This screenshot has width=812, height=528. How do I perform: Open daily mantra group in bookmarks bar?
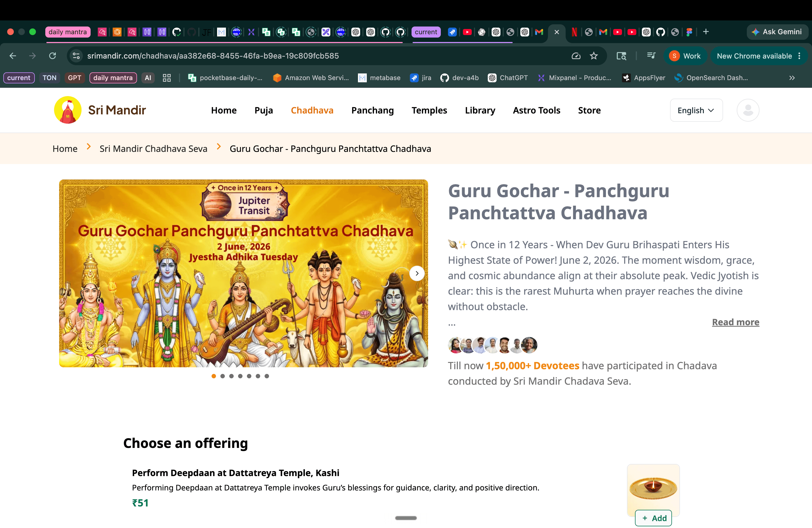(113, 78)
